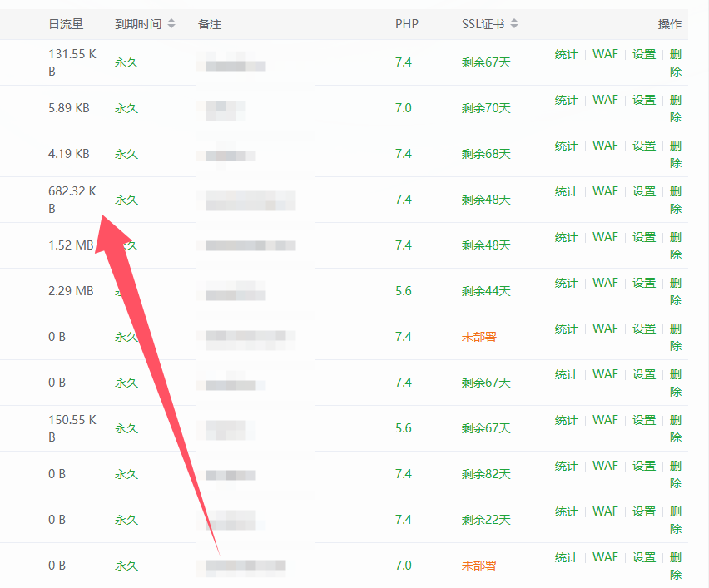This screenshot has height=588, width=709.
Task: Click the sort arrows beside 到期时间 header
Action: (x=171, y=24)
